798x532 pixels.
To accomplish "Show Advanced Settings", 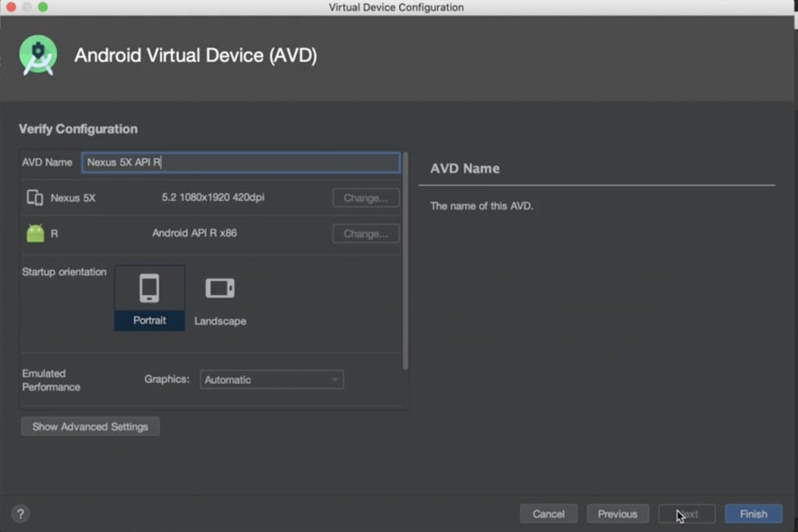I will click(90, 426).
